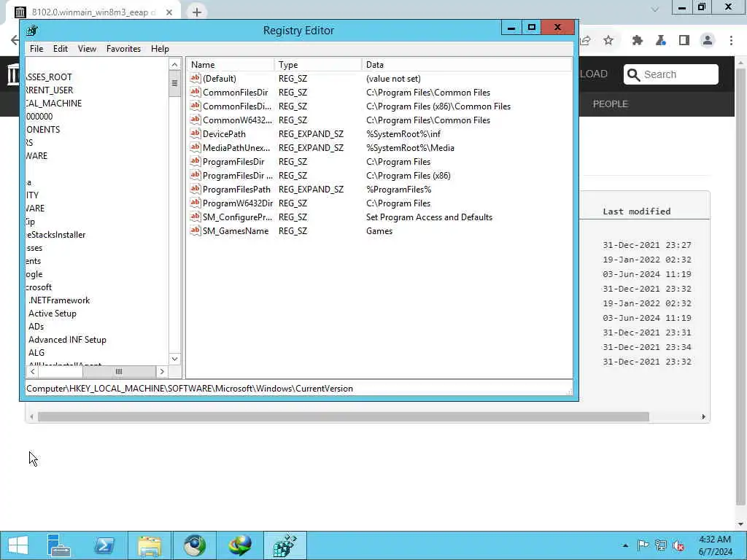Select the SM_GamesName value icon

(x=195, y=230)
